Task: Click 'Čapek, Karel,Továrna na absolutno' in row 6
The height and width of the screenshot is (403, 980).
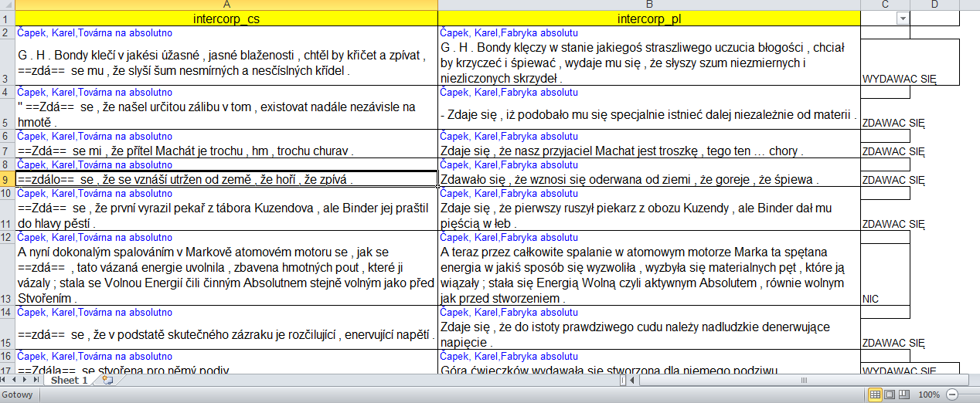Action: click(94, 136)
